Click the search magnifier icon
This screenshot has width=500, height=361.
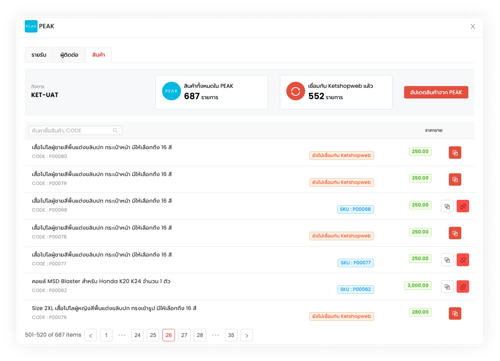[x=115, y=130]
